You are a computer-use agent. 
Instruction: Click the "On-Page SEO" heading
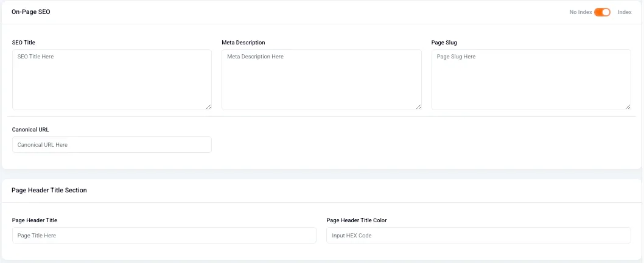pos(31,12)
